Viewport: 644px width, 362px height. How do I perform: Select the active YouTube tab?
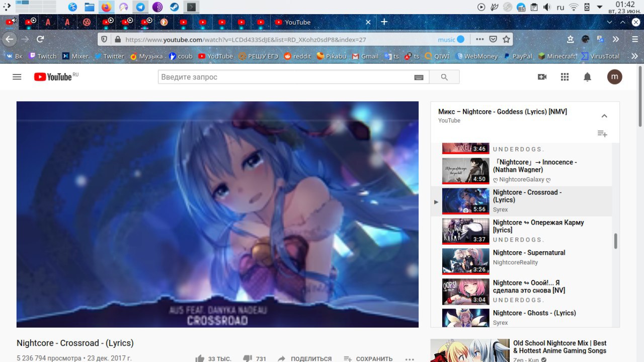(x=323, y=22)
